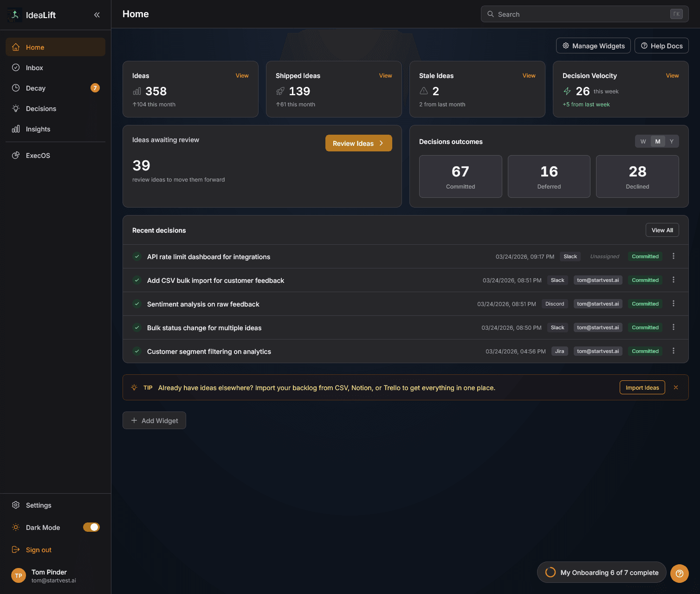Screen dimensions: 700x594
Task: Open the 67 Committed outcomes tile
Action: pyautogui.click(x=460, y=176)
